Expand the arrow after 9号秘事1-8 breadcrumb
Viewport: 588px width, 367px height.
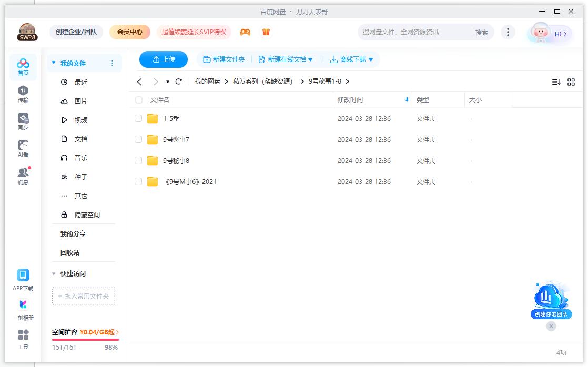348,81
